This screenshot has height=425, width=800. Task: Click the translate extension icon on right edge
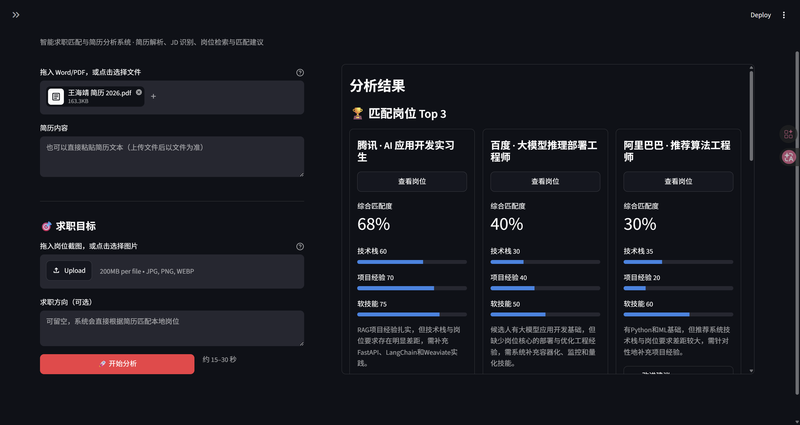(789, 157)
